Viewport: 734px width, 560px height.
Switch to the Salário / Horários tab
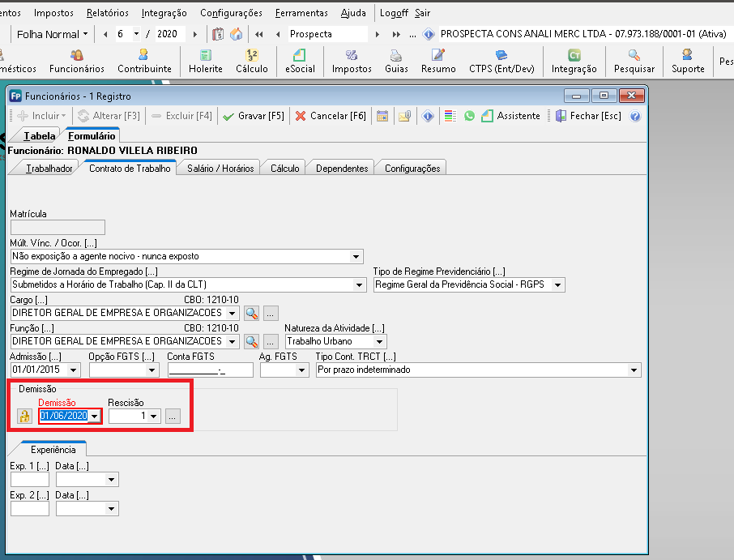(220, 168)
